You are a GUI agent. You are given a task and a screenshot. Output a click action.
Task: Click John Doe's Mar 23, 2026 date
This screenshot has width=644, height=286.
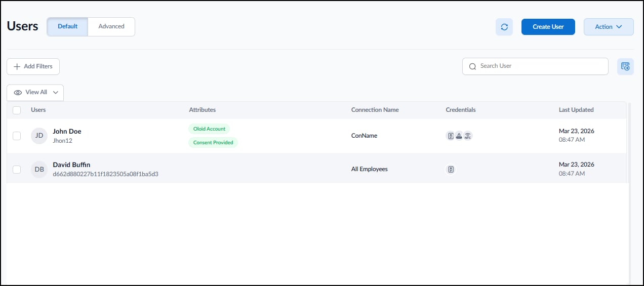click(577, 131)
